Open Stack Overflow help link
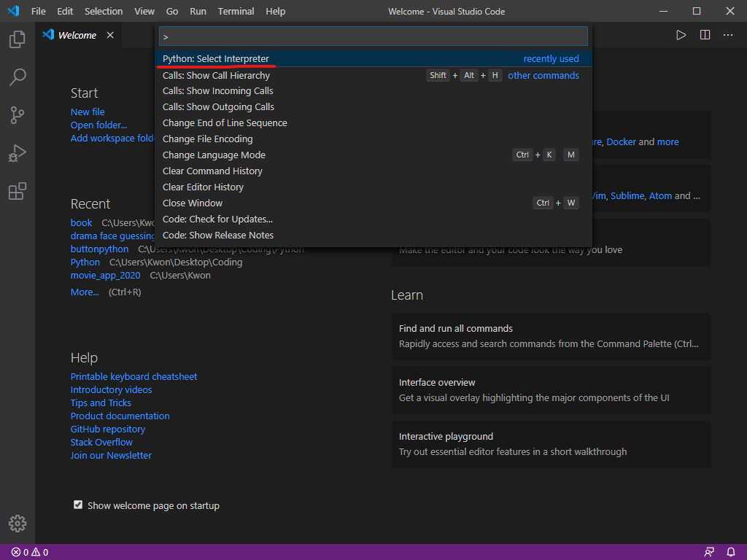This screenshot has width=747, height=560. [x=101, y=443]
